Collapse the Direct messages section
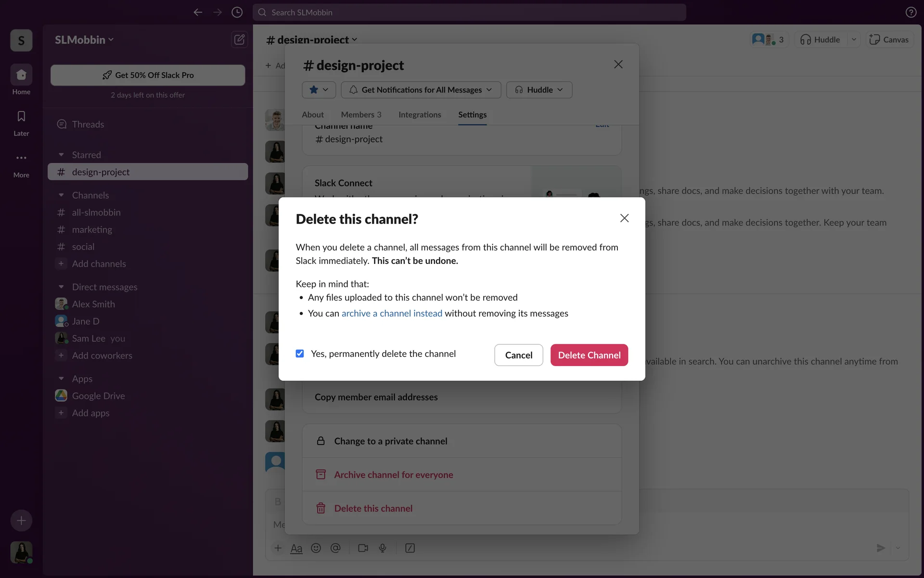Viewport: 924px width, 578px height. [x=61, y=287]
